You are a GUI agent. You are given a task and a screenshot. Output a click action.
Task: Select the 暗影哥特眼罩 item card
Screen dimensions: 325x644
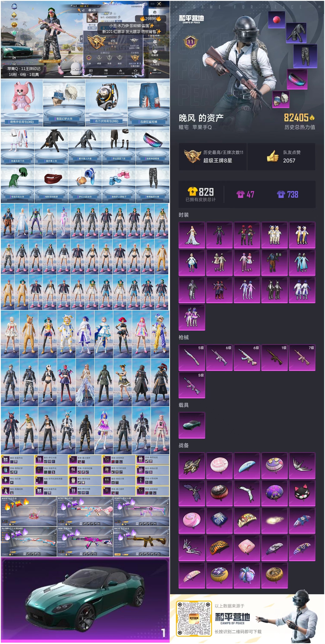51,184
